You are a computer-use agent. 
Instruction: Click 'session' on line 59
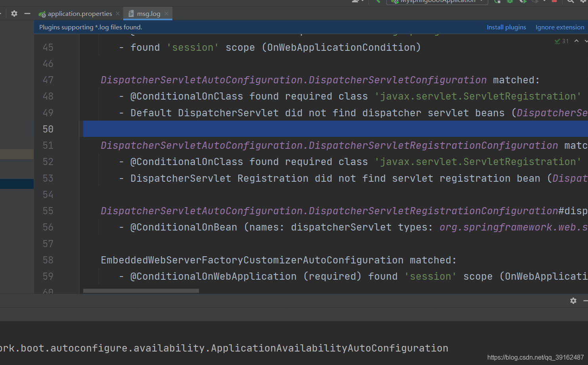(430, 277)
